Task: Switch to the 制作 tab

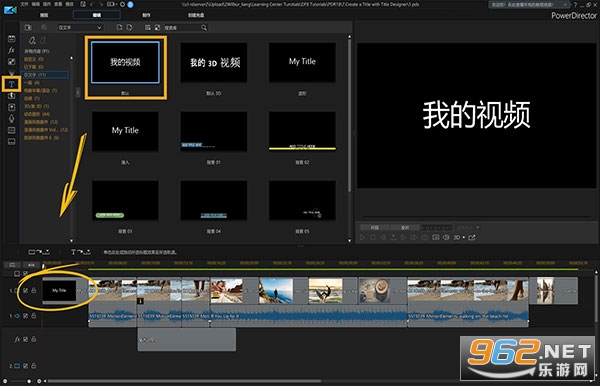Action: pyautogui.click(x=146, y=15)
